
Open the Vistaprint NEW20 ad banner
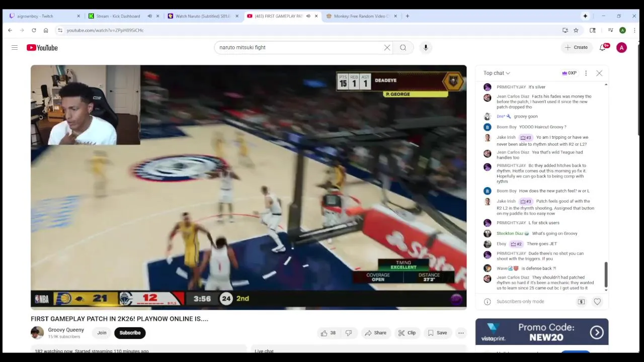pos(542,332)
